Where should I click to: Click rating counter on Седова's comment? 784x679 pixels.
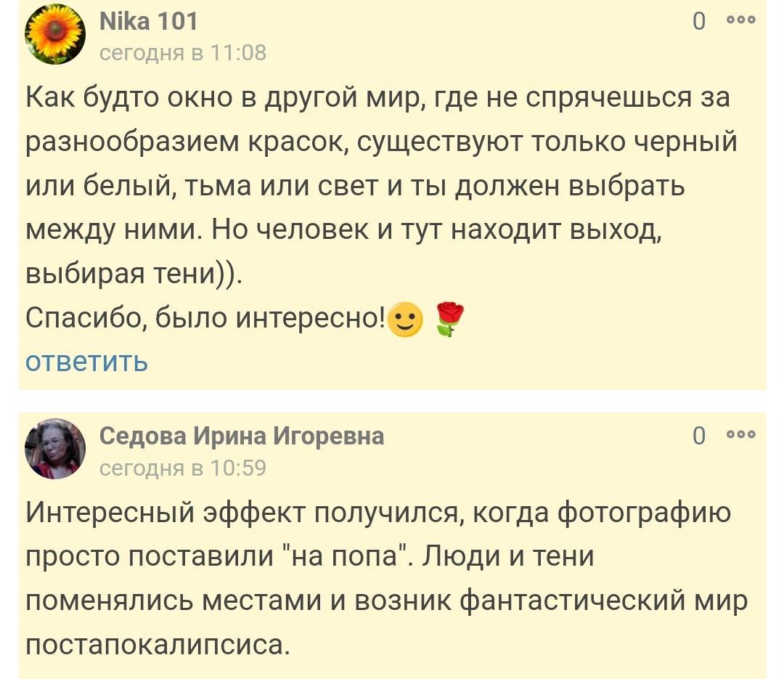click(698, 436)
